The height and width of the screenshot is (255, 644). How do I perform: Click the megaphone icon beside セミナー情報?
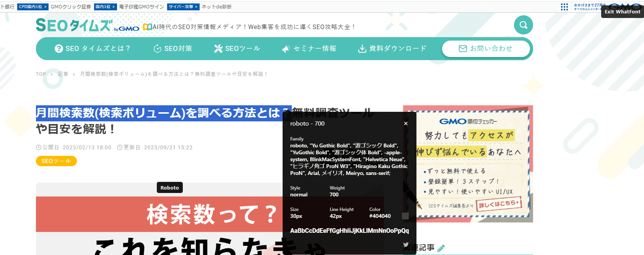click(286, 49)
